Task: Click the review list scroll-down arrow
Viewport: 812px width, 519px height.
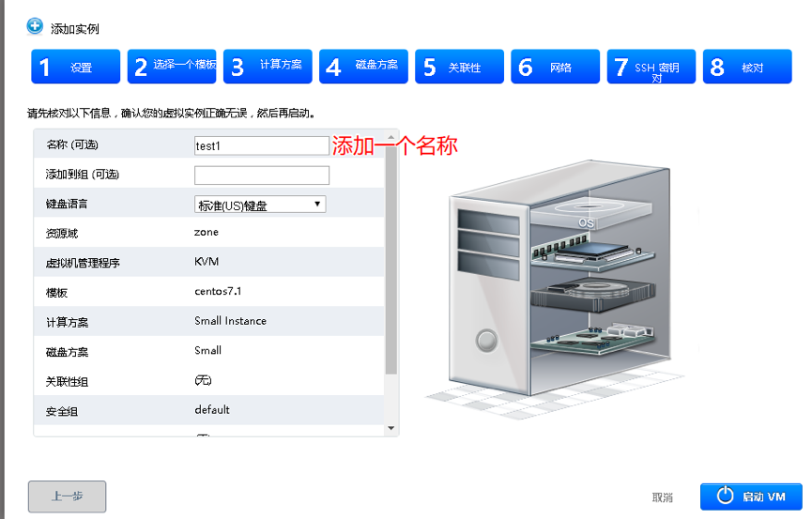Action: 391,428
